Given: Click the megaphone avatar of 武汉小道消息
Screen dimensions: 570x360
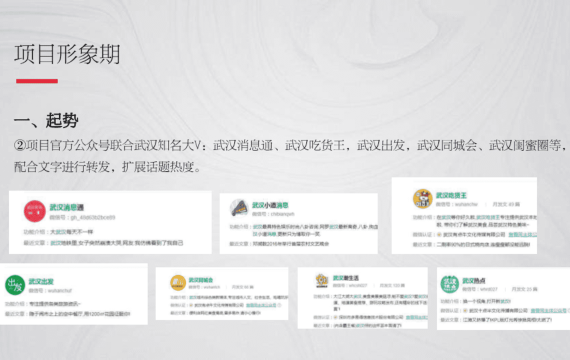Looking at the screenshot, I should tap(239, 208).
